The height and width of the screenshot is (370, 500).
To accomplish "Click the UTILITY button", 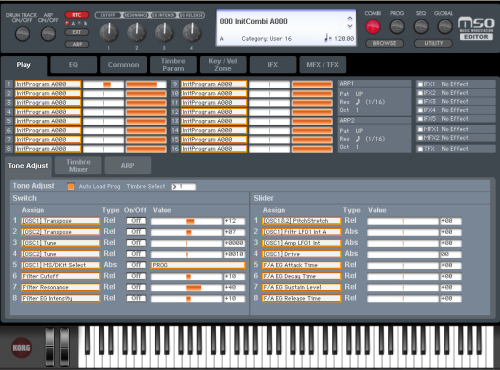I will tap(433, 43).
